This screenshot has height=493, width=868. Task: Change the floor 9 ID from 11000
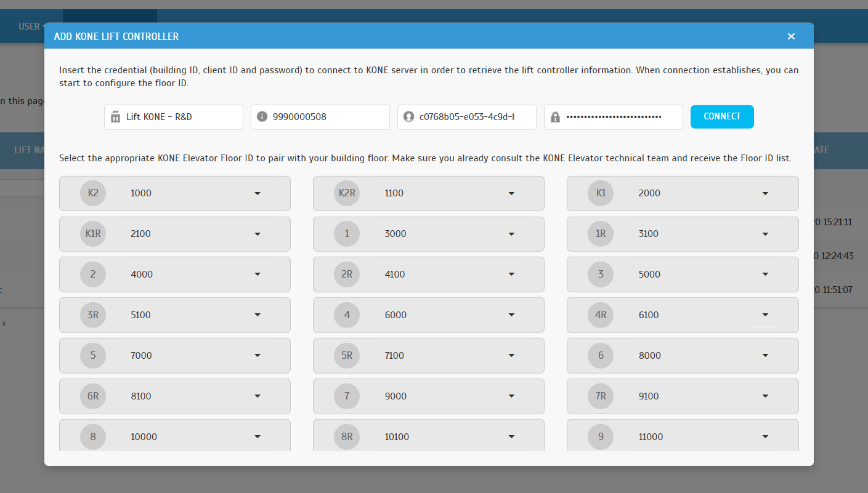(x=704, y=437)
